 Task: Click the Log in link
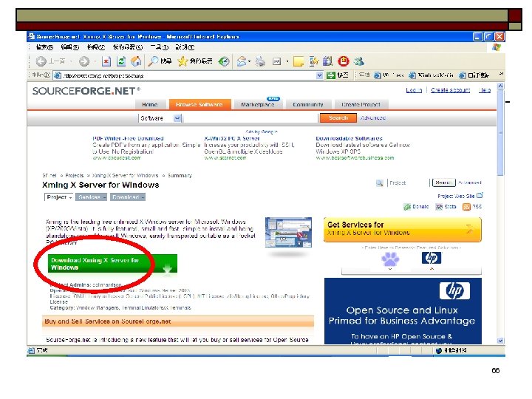(x=414, y=90)
